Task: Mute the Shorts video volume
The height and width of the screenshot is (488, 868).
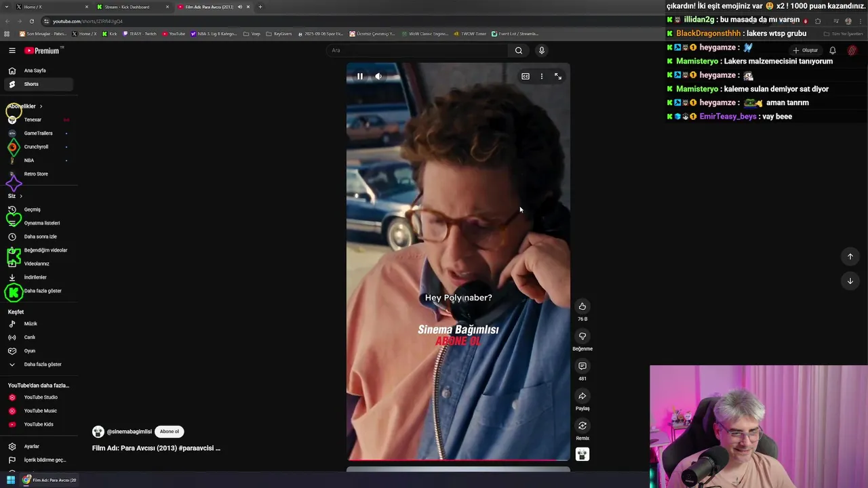Action: (378, 77)
